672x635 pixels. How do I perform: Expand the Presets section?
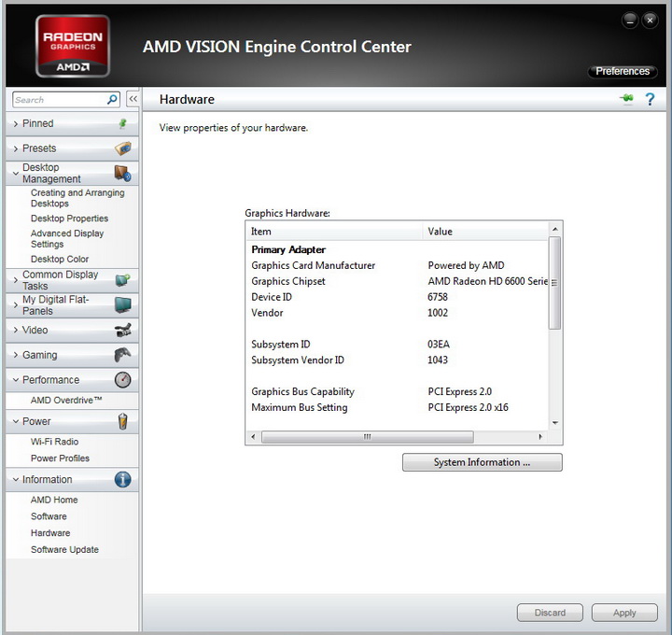(72, 148)
